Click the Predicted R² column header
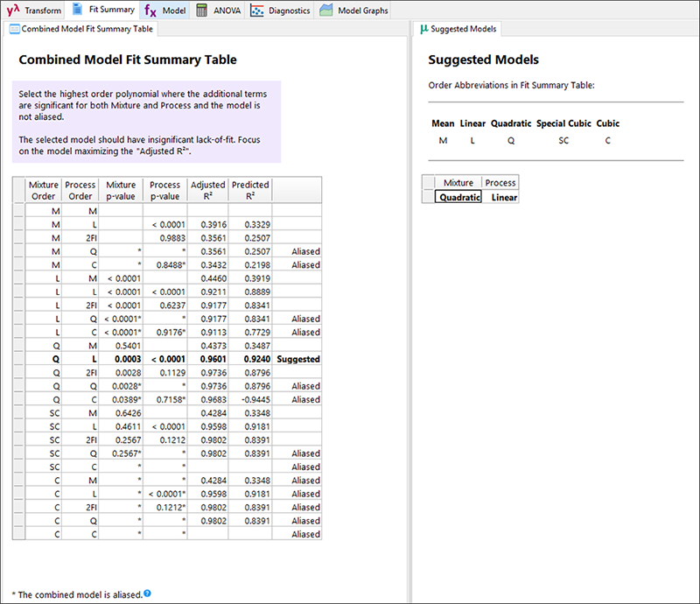The height and width of the screenshot is (604, 700). click(250, 191)
